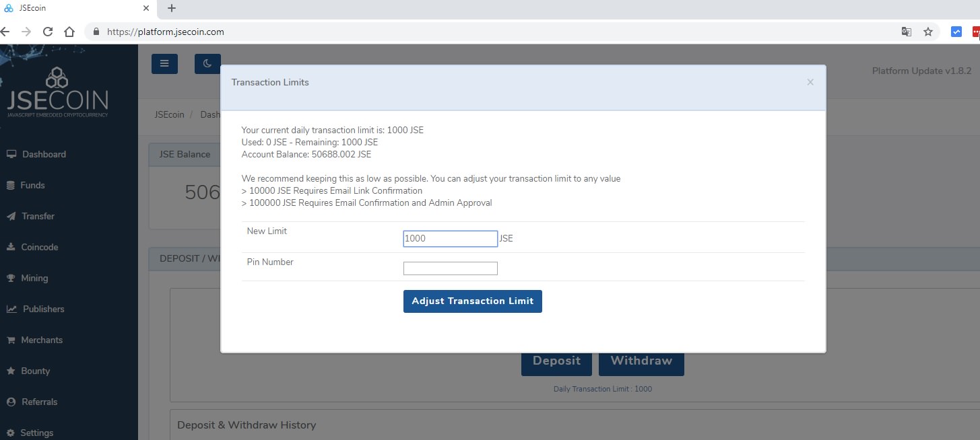Click the Referrals user icon

(x=11, y=402)
